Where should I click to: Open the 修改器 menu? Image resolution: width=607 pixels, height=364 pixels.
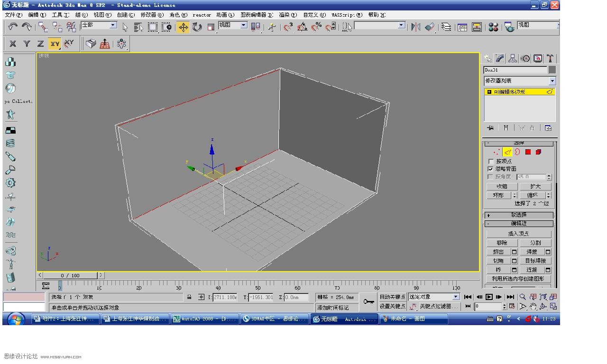[152, 15]
